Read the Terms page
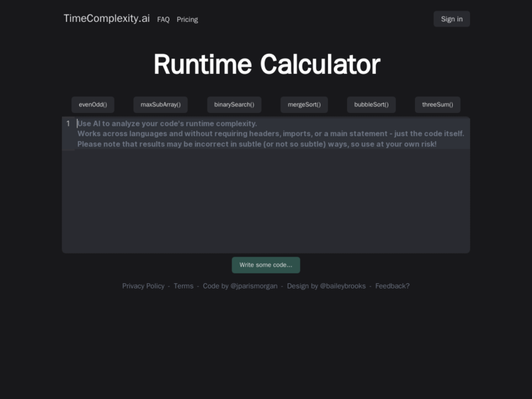Image resolution: width=532 pixels, height=399 pixels. pos(184,286)
